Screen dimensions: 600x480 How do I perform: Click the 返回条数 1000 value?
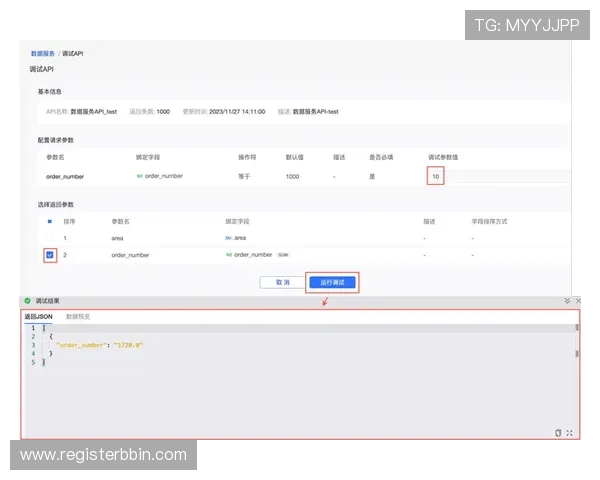coord(163,111)
